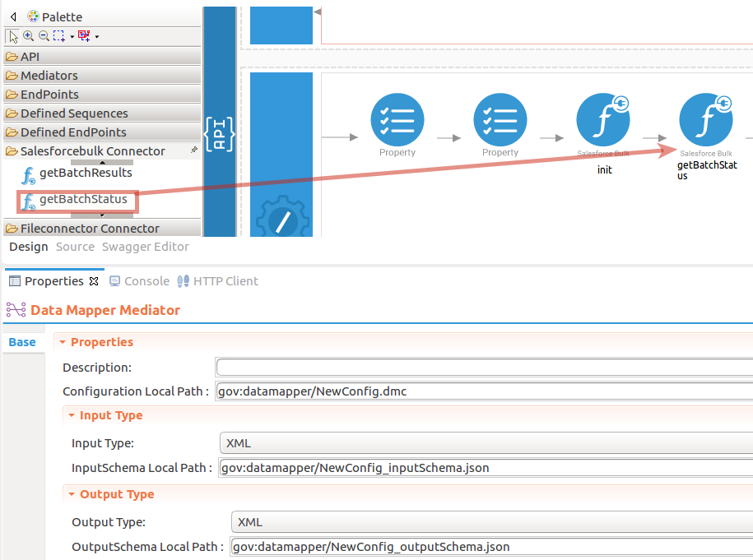Screen dimensions: 753x560
Task: Select the Salesforce Bulk init node
Action: (x=603, y=120)
